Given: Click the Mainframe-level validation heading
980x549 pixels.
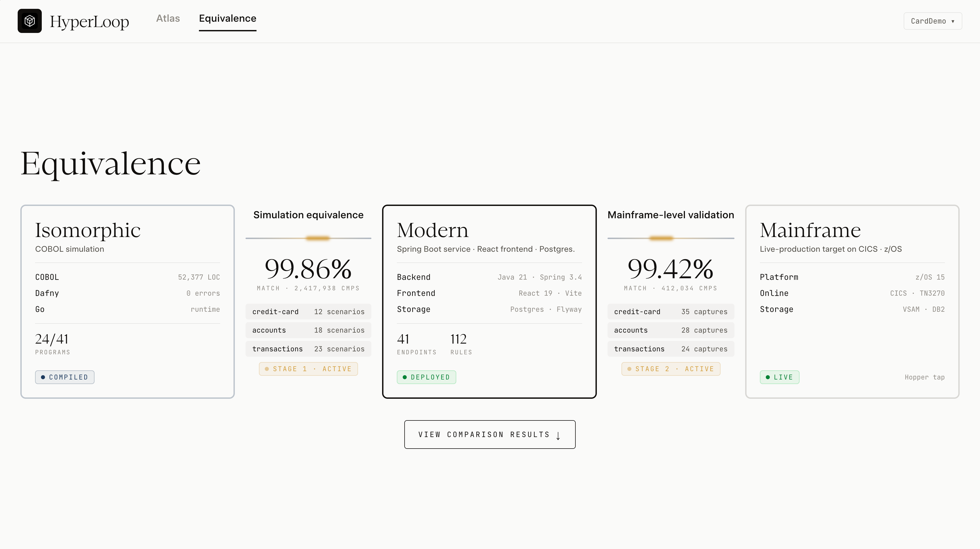Looking at the screenshot, I should point(671,215).
